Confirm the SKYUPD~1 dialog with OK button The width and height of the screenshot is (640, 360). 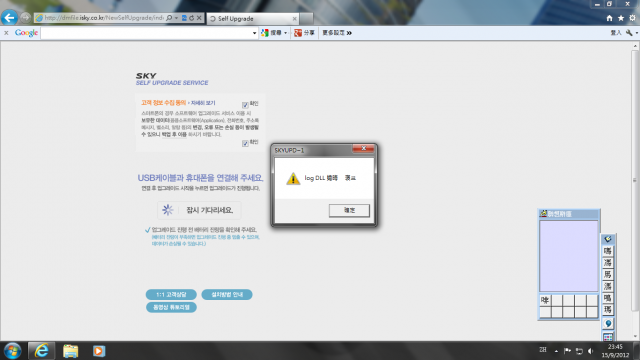349,210
